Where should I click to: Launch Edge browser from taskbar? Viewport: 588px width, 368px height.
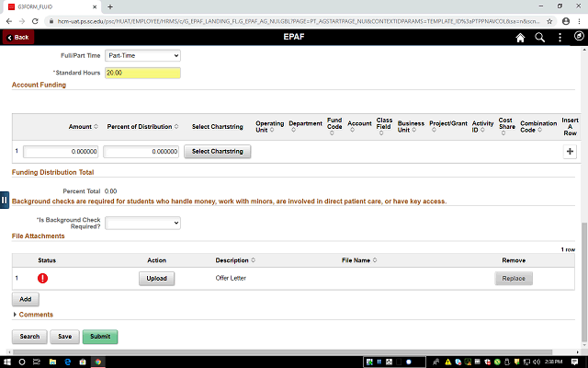pos(67,362)
